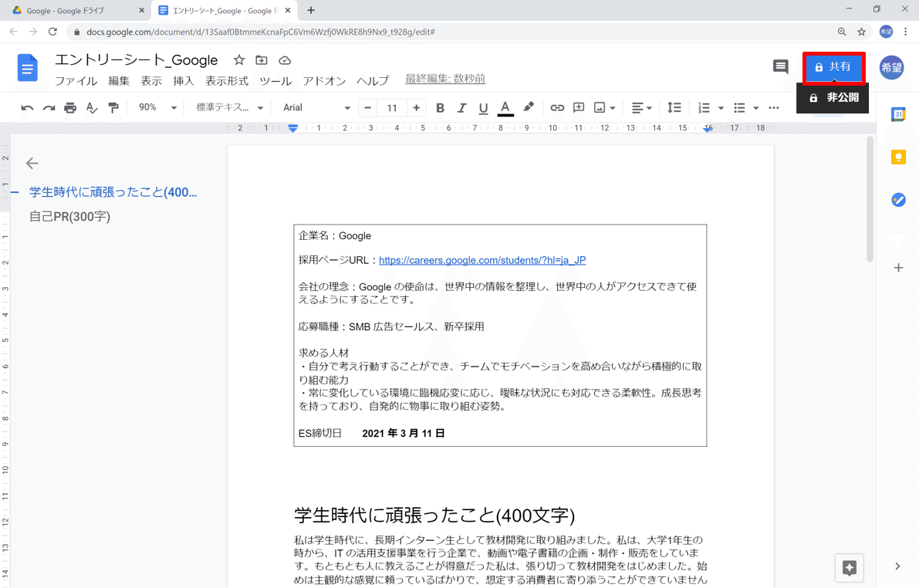Open Google Keep from the side panel

[898, 157]
